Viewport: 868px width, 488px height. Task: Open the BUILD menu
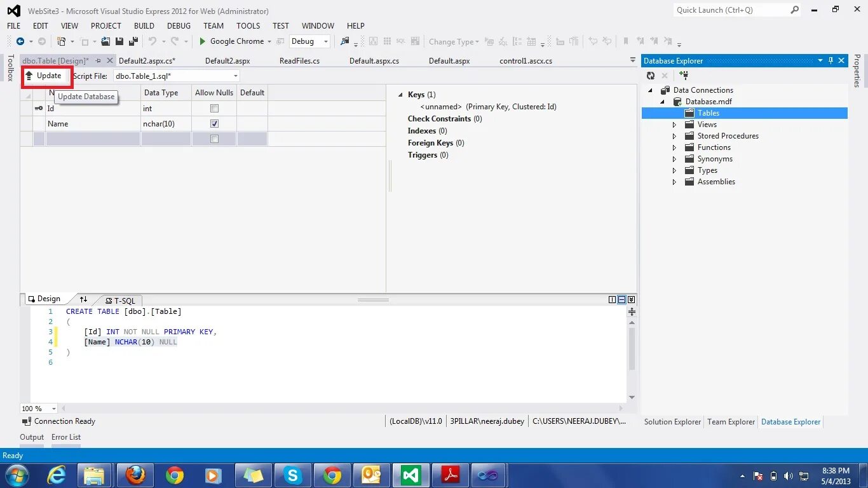[144, 26]
